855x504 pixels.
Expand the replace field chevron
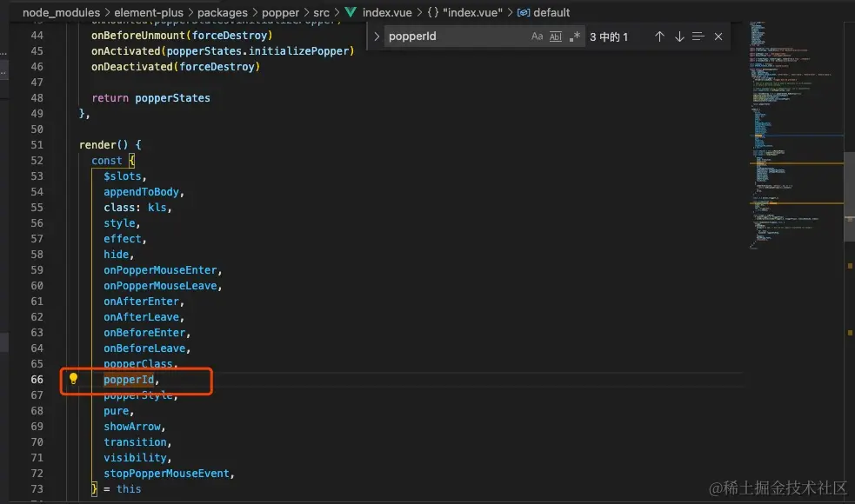pyautogui.click(x=377, y=36)
